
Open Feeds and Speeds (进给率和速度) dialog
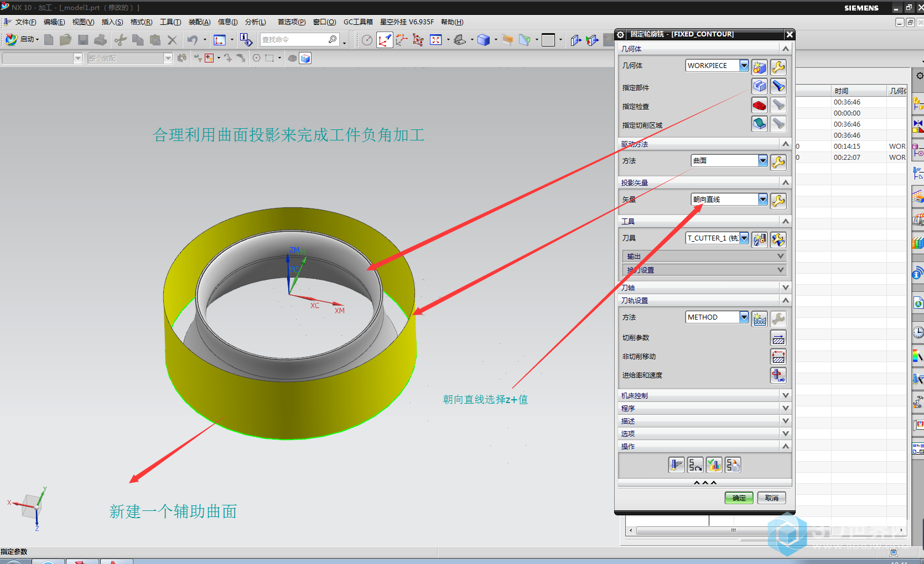pos(778,375)
